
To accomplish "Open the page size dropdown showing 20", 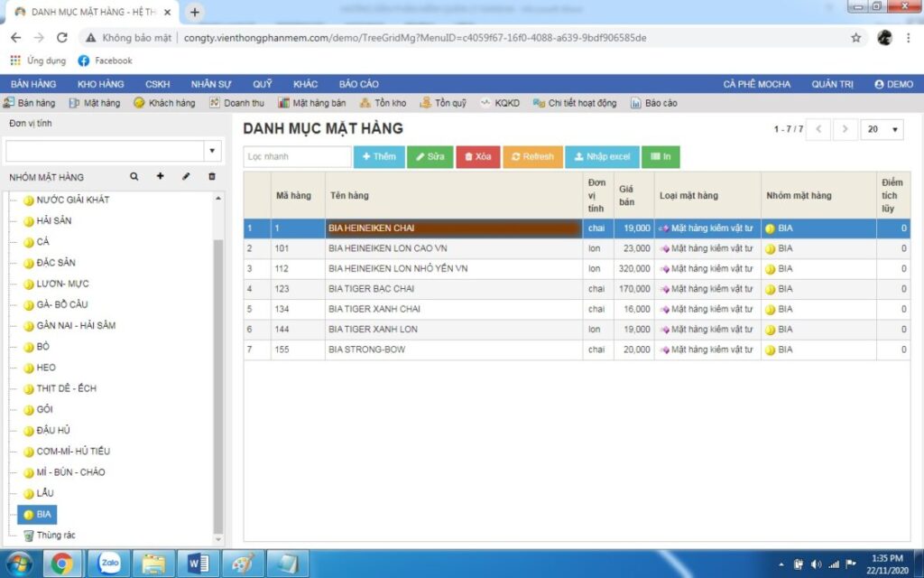I will [882, 129].
